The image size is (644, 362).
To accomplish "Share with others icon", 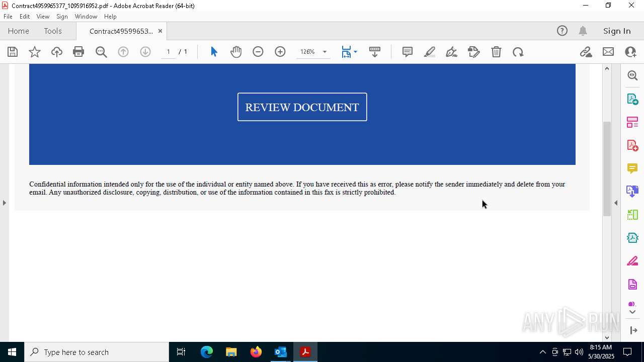I will pos(630,52).
